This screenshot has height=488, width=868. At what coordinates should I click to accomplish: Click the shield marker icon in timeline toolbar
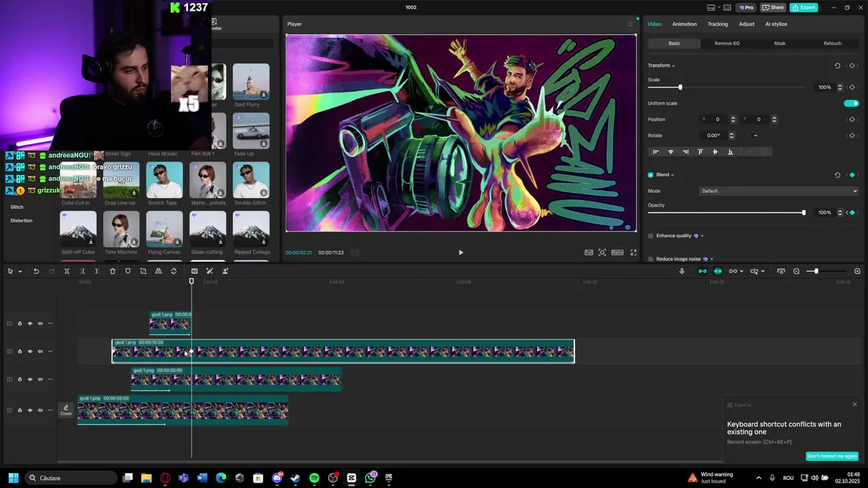point(127,271)
